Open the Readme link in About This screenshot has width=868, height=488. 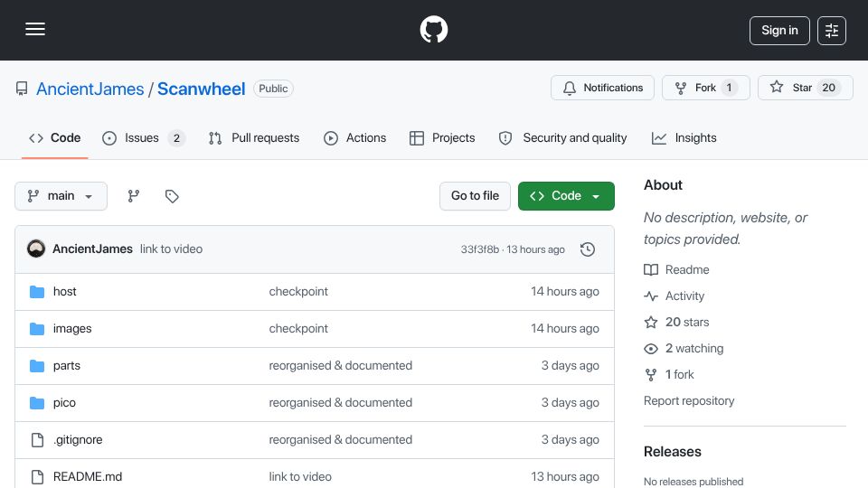pyautogui.click(x=676, y=269)
